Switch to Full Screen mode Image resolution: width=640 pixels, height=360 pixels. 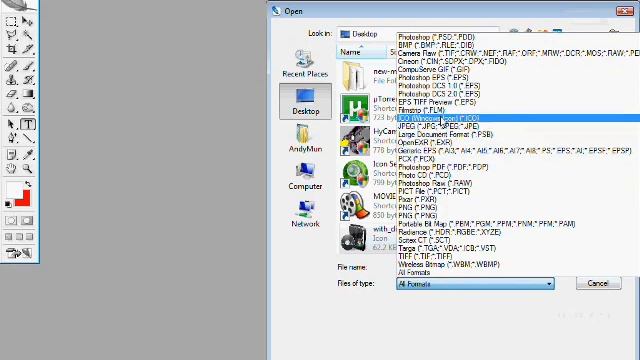coord(29,237)
